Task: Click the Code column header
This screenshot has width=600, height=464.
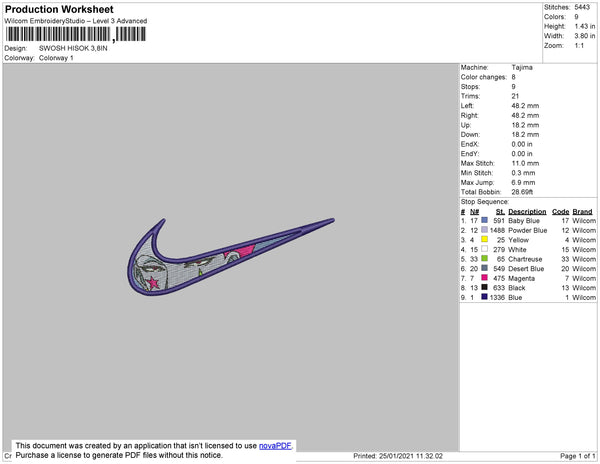Action: pyautogui.click(x=560, y=212)
